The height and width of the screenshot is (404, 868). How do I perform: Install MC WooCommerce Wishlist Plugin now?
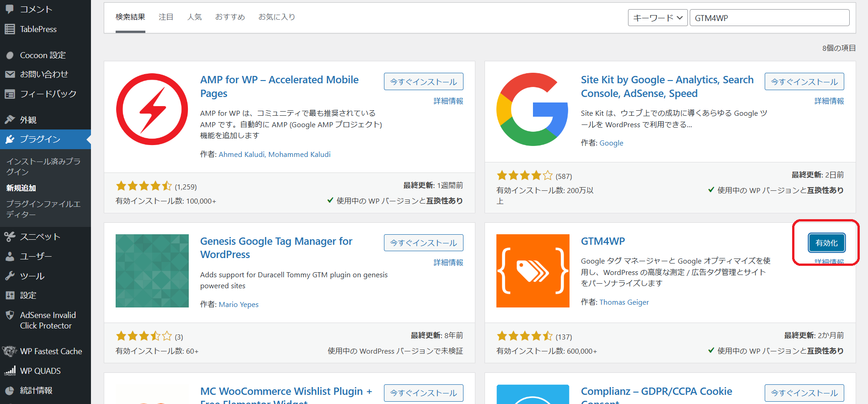(424, 393)
